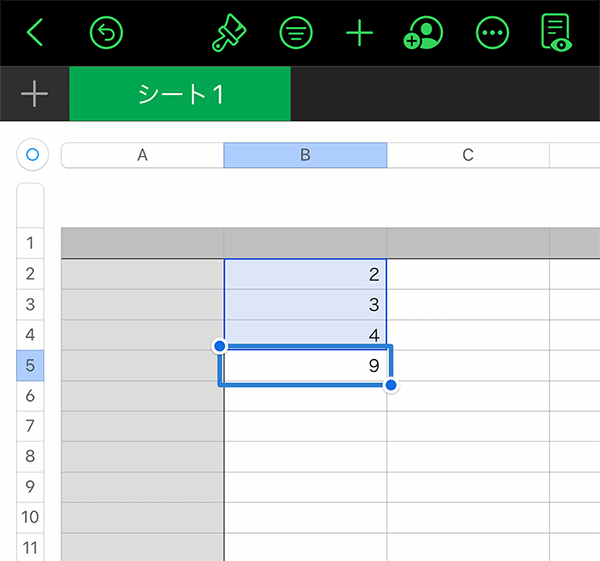Click the top-left selection drag handle
The height and width of the screenshot is (561, 600).
(x=221, y=346)
